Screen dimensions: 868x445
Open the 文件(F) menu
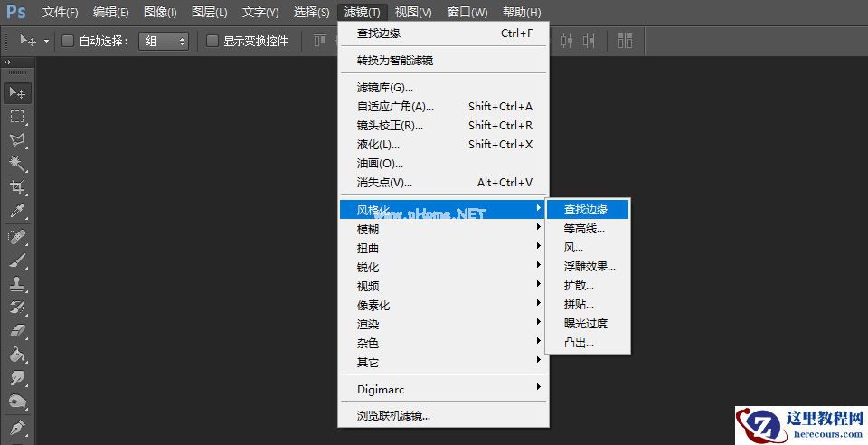point(61,12)
